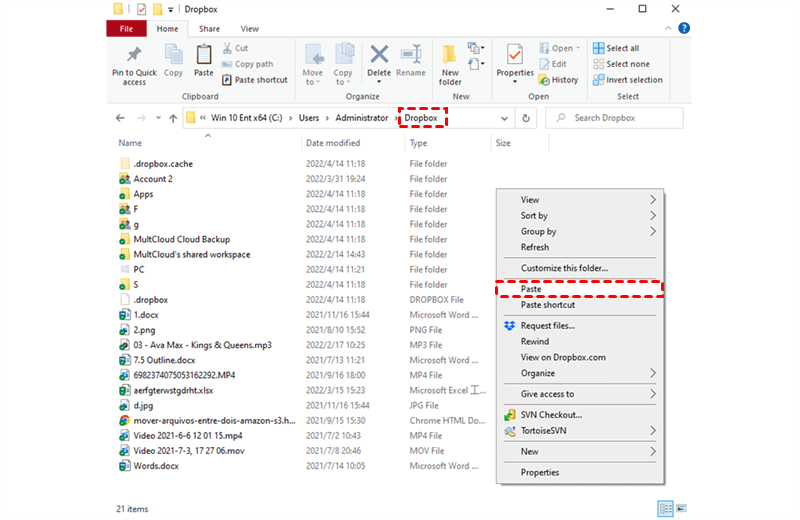
Task: Collapse the ribbon with the chevron
Action: point(668,28)
